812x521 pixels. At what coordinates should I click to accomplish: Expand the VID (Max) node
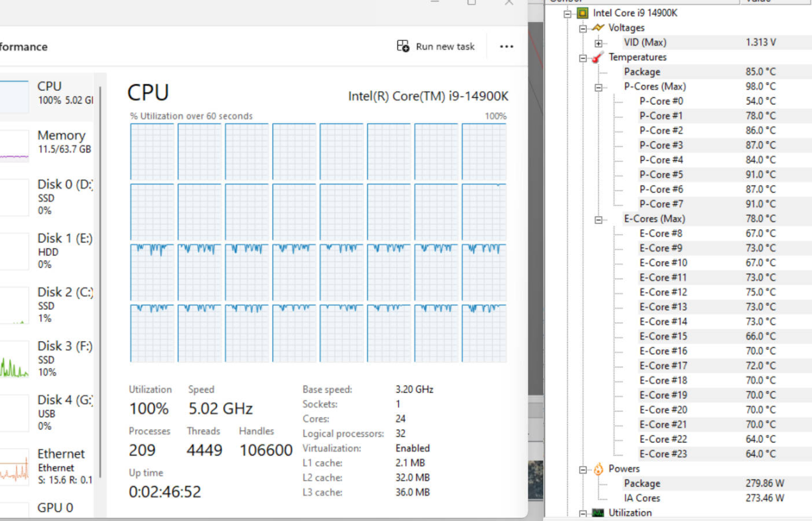click(x=598, y=43)
